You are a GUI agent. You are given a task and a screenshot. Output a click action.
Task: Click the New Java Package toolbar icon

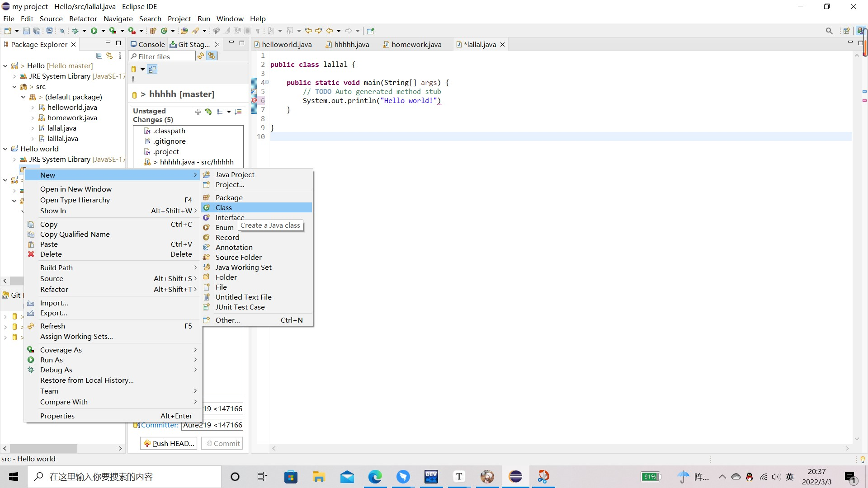153,31
